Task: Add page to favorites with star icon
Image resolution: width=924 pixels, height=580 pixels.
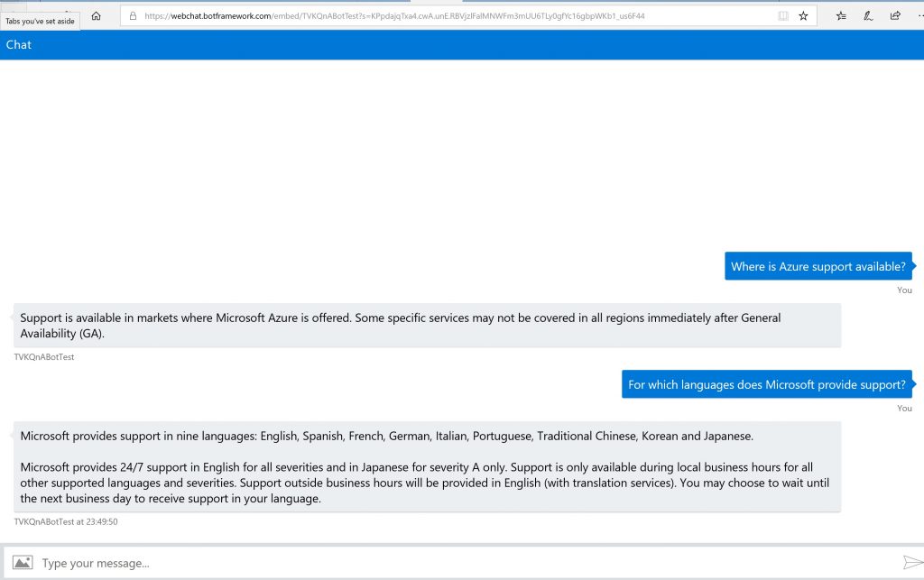Action: point(803,15)
